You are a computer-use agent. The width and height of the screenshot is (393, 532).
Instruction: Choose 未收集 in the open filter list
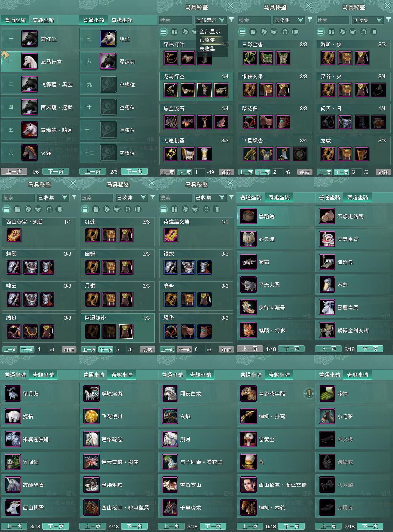click(207, 49)
